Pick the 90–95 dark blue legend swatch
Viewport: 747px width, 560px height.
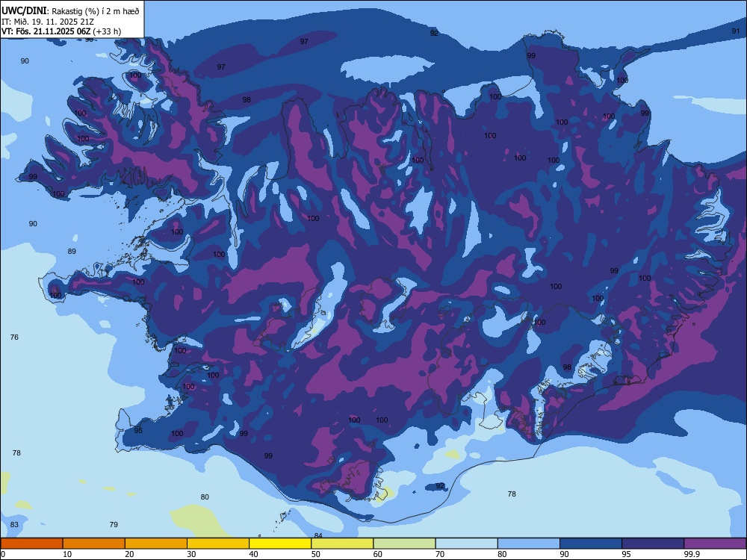tap(591, 544)
